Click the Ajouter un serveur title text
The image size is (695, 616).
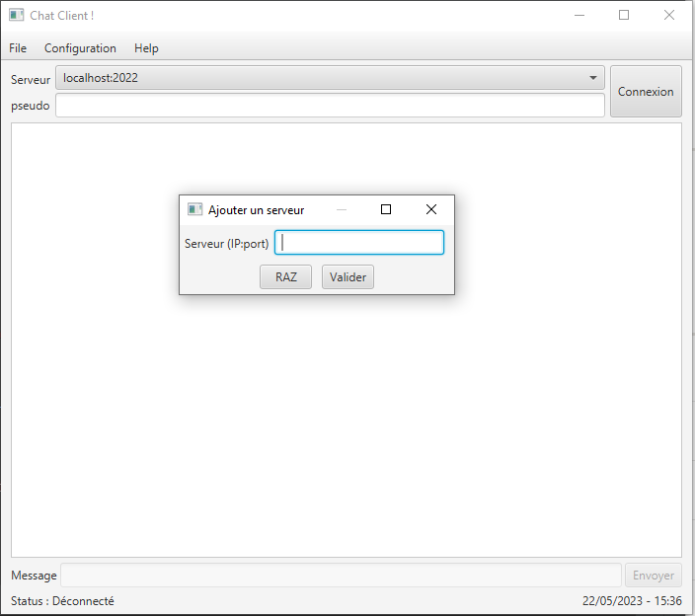click(257, 210)
